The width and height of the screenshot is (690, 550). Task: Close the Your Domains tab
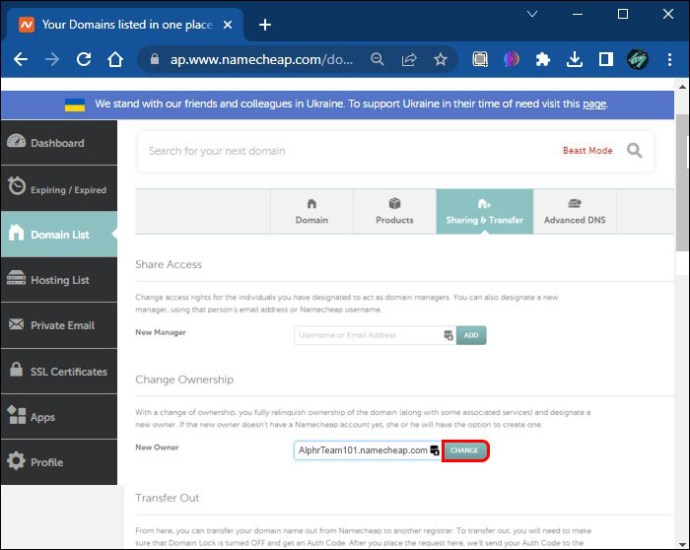pos(228,25)
